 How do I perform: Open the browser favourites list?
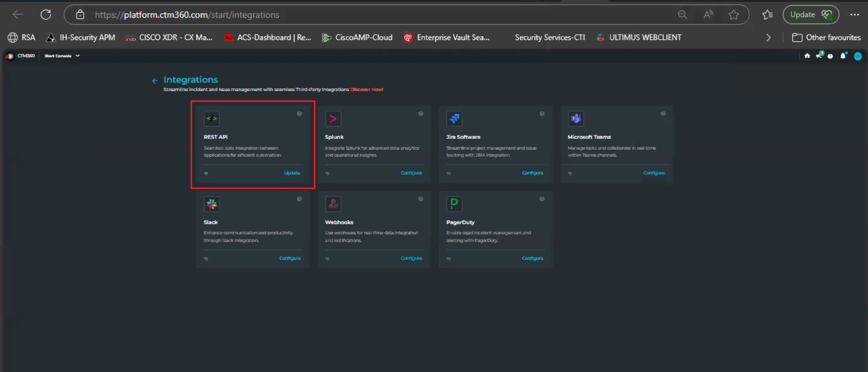[x=768, y=15]
